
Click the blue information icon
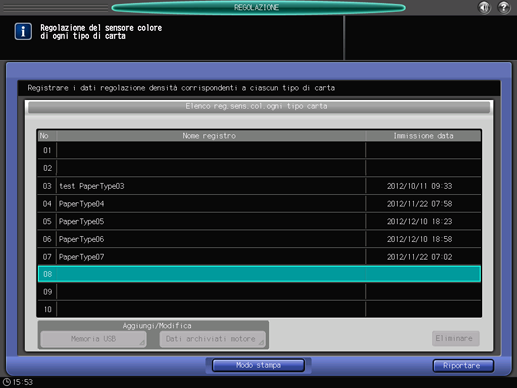tap(23, 31)
